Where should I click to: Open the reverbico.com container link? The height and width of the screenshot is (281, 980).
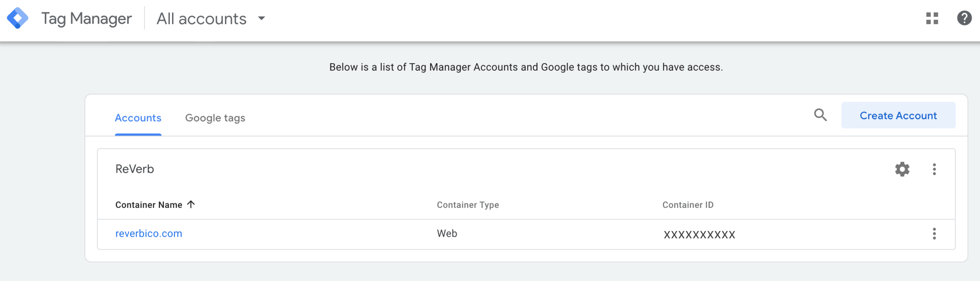click(149, 233)
